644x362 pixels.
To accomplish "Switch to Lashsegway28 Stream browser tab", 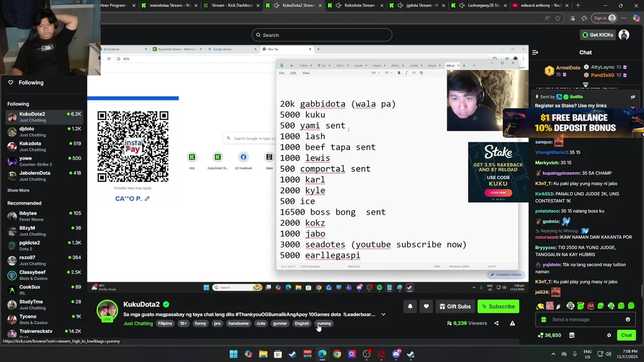I will point(479,6).
